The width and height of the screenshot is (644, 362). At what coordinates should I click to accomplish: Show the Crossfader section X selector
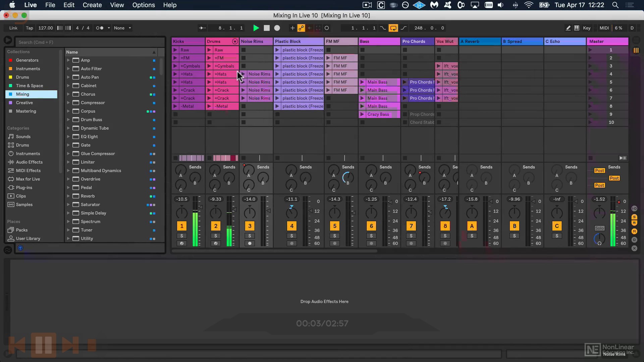pyautogui.click(x=634, y=248)
